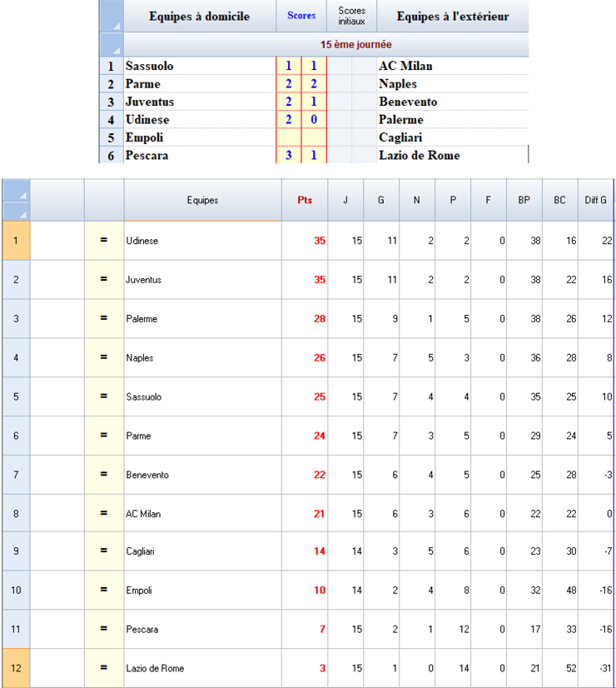Image resolution: width=616 pixels, height=688 pixels.
Task: Click the Pts column header in standings
Action: point(305,200)
